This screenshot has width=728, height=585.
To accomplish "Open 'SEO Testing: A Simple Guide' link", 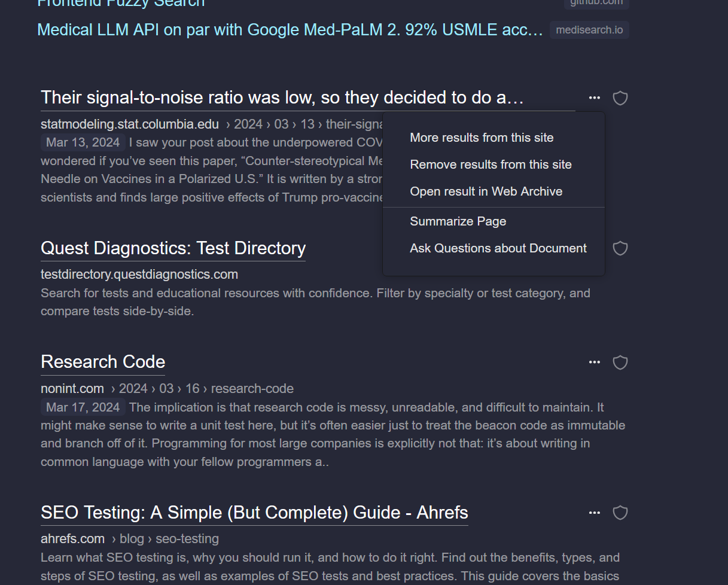I will click(254, 513).
